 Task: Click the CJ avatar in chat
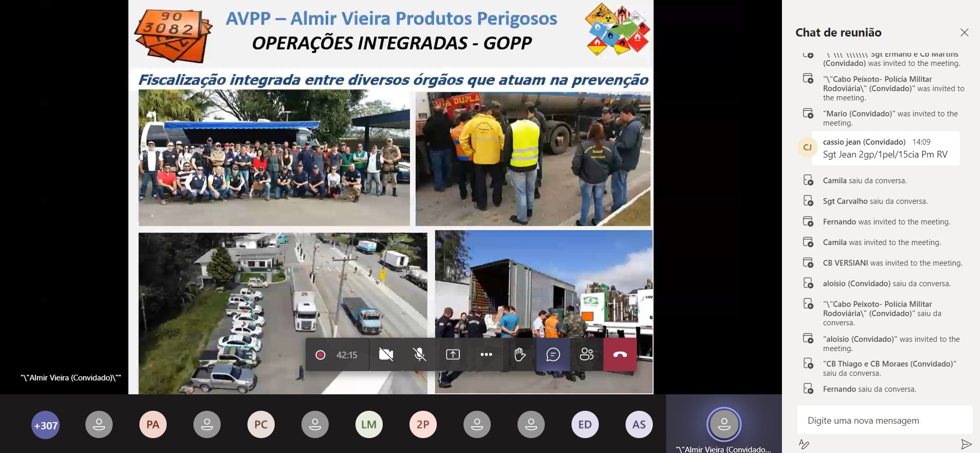[x=807, y=148]
